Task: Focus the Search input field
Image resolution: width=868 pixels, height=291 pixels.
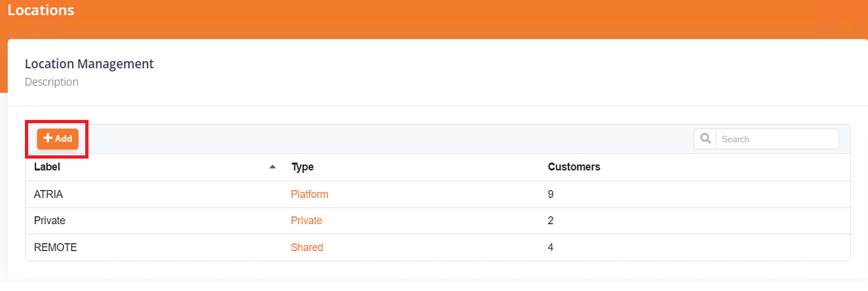Action: click(777, 139)
